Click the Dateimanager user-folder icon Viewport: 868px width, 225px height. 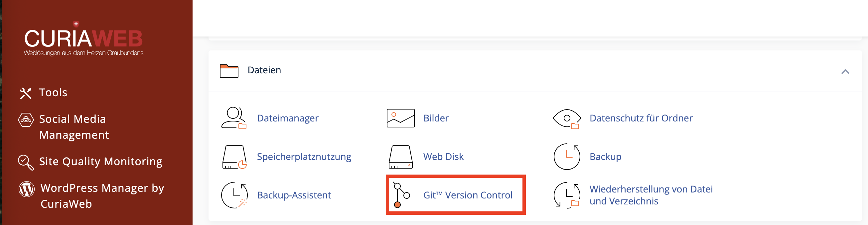click(234, 118)
